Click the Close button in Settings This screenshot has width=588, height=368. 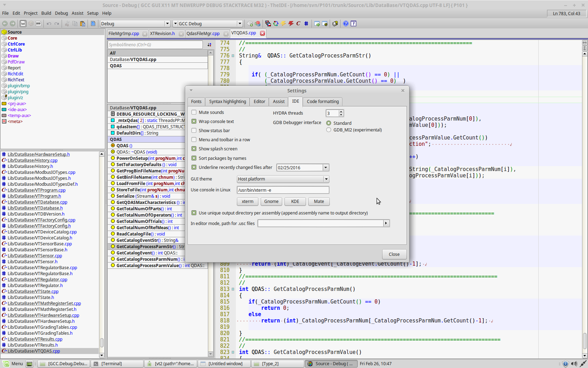coord(394,254)
